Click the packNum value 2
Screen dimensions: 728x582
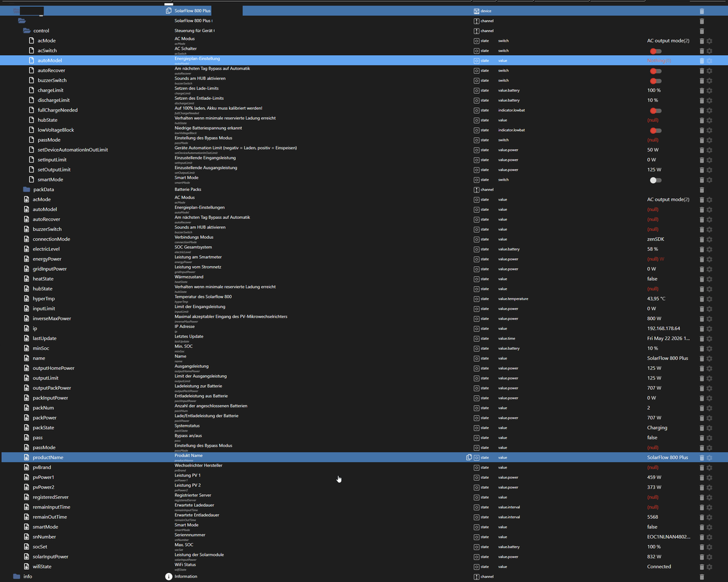649,408
